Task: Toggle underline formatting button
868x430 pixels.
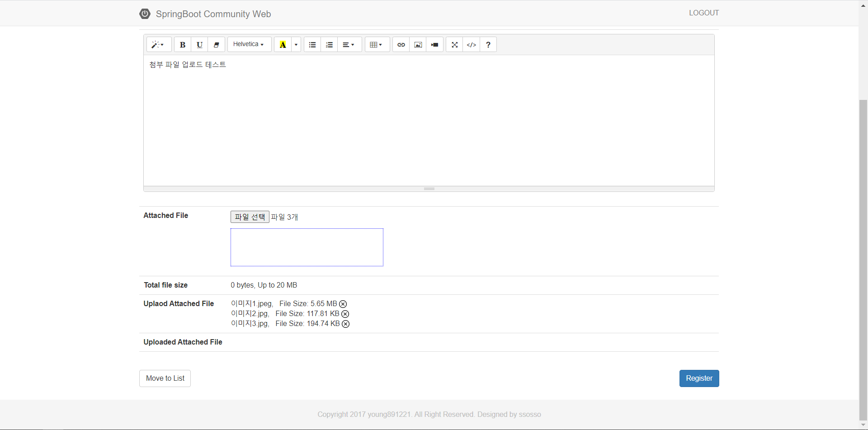Action: pyautogui.click(x=199, y=45)
